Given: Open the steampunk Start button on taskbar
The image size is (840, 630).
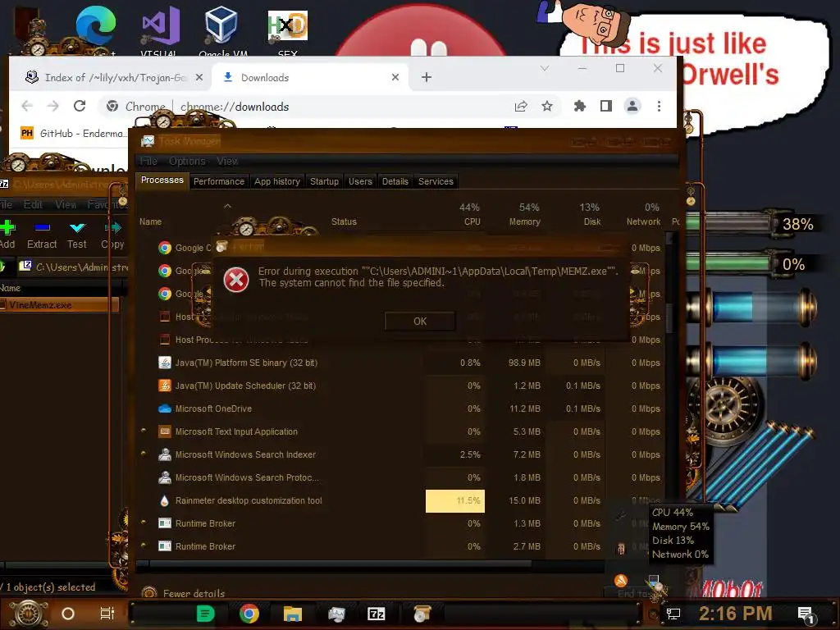Looking at the screenshot, I should pos(29,614).
